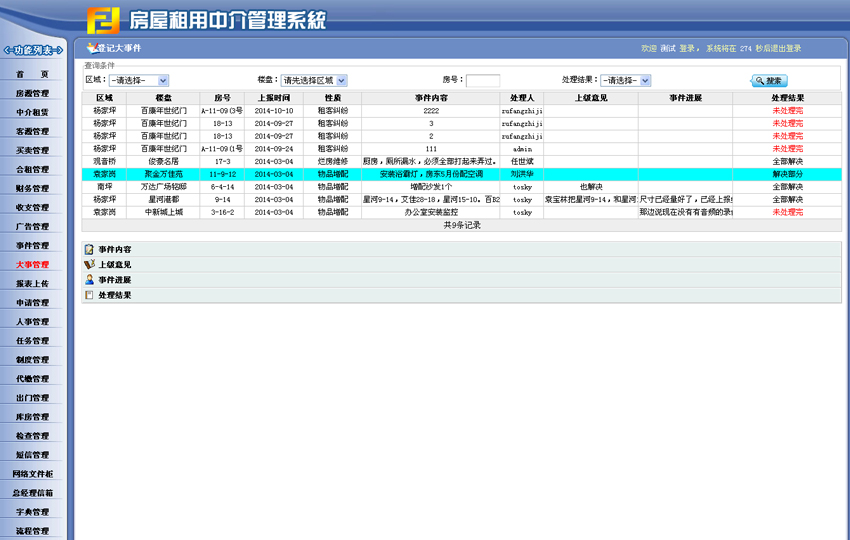Click the 上级意见 pencil icon
This screenshot has height=540, width=850.
(89, 265)
